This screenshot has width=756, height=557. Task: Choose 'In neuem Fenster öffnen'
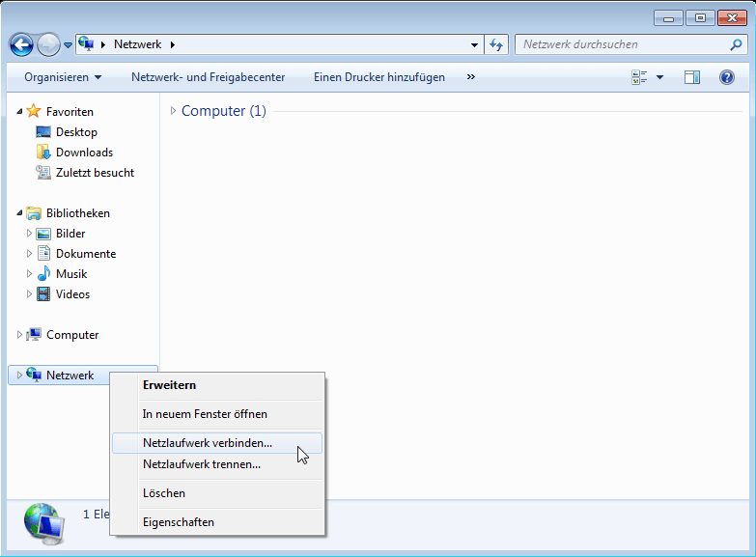[x=217, y=414]
